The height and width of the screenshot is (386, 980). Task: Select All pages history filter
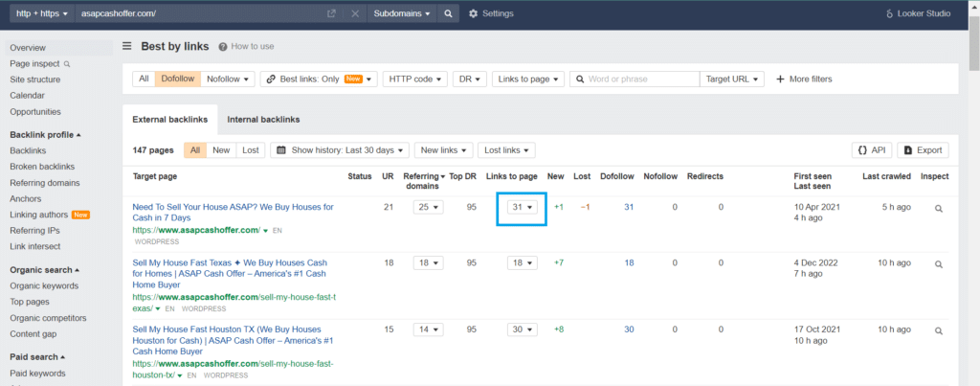pyautogui.click(x=195, y=150)
